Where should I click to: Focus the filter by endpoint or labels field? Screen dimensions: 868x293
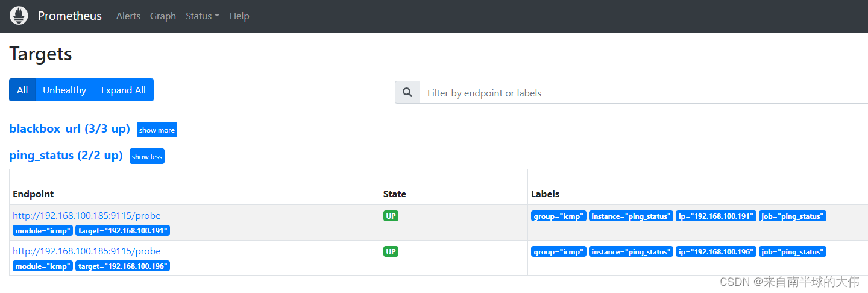coord(644,93)
